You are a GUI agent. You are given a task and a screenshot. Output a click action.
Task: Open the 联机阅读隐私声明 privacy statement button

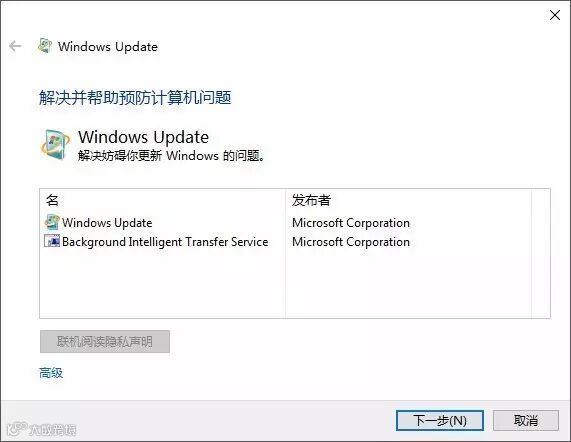coord(105,342)
